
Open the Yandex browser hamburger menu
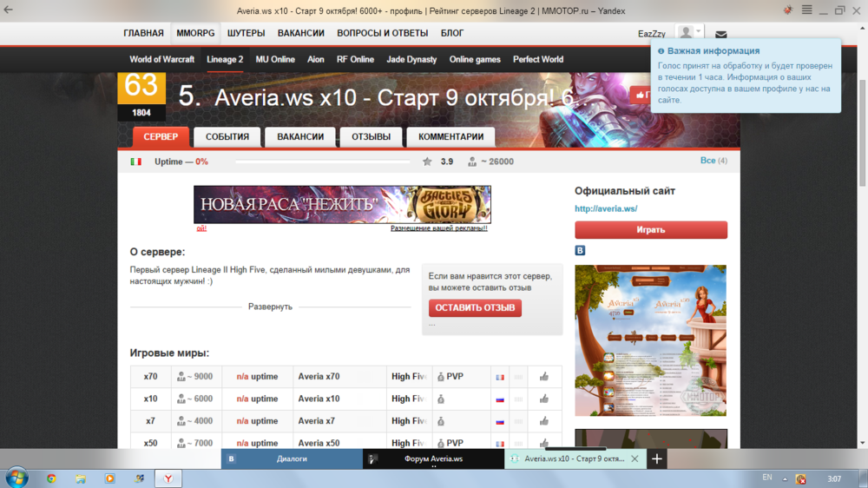[806, 10]
